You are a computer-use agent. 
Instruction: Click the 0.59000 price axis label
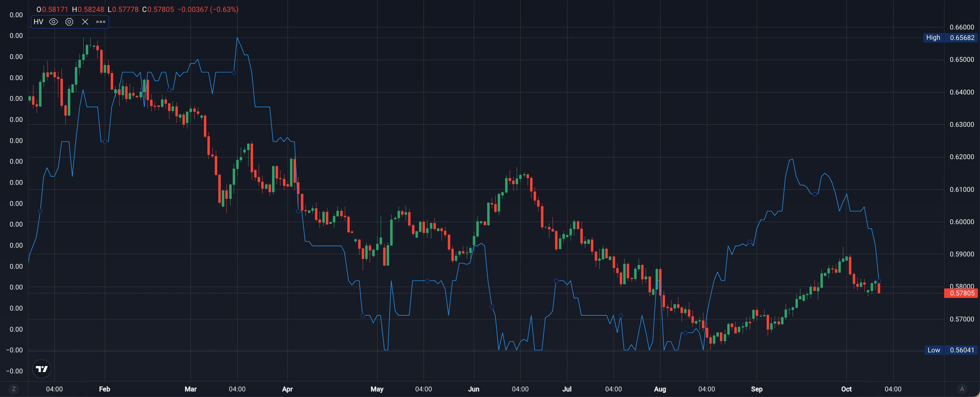coord(961,254)
